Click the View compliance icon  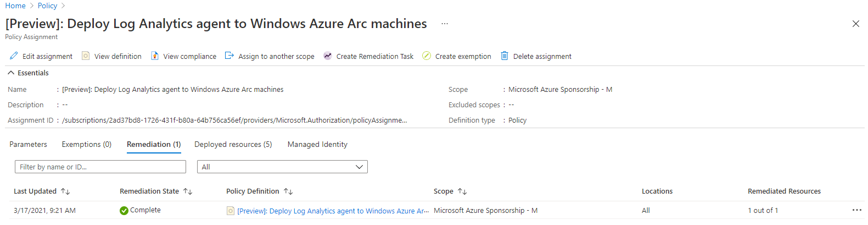point(155,56)
